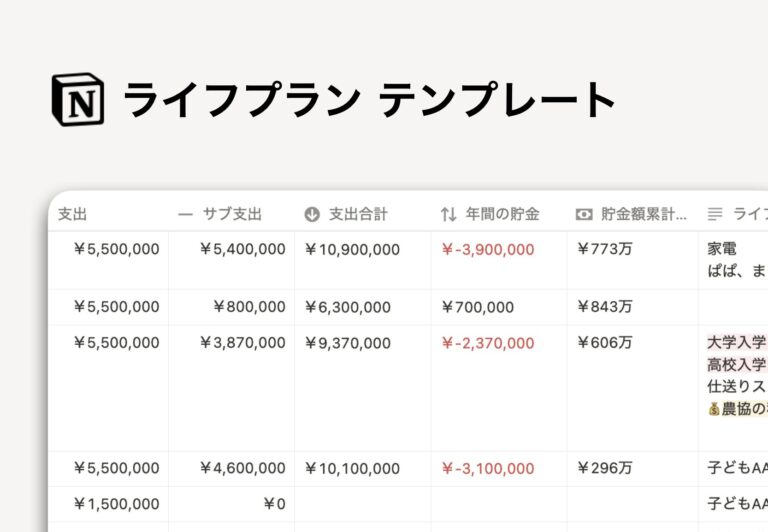This screenshot has height=532, width=768.
Task: Select the 年間の貯金 column header
Action: coord(499,214)
